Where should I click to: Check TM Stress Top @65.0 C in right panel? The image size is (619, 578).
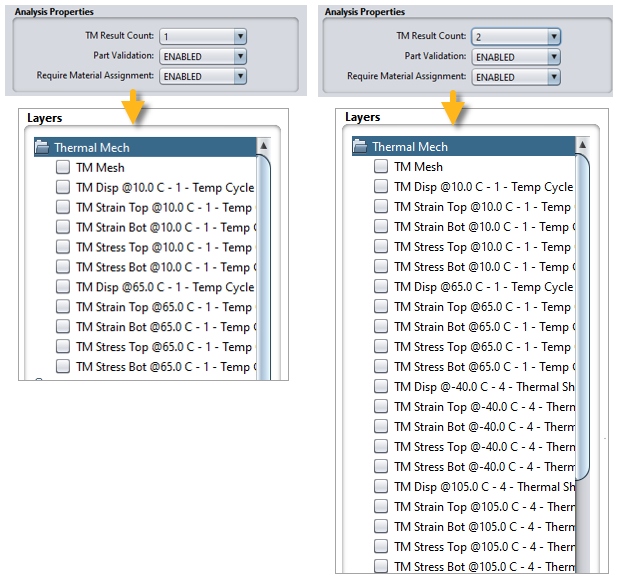click(381, 346)
